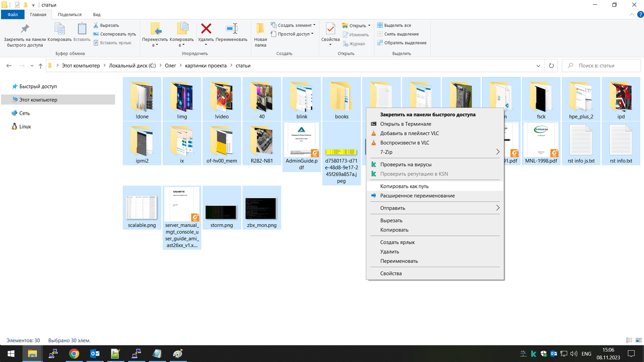
Task: Select the MNL-1998.pdf file
Action: pos(541,144)
